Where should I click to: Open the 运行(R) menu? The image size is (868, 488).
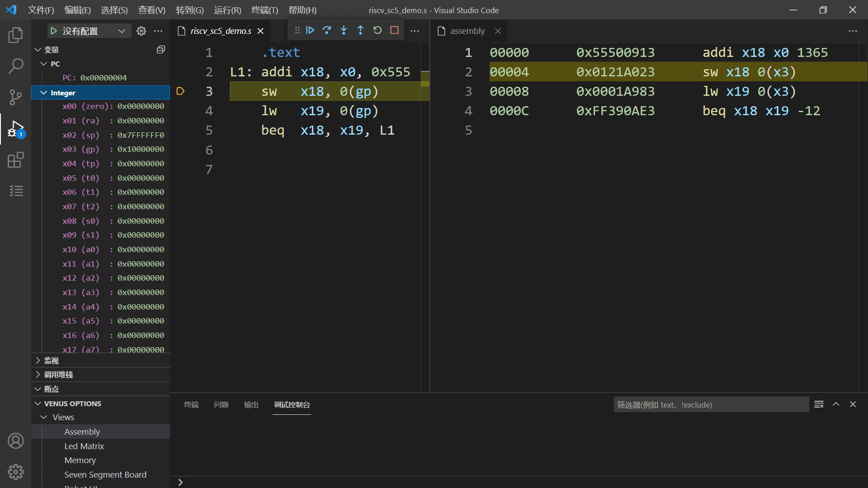pos(227,10)
